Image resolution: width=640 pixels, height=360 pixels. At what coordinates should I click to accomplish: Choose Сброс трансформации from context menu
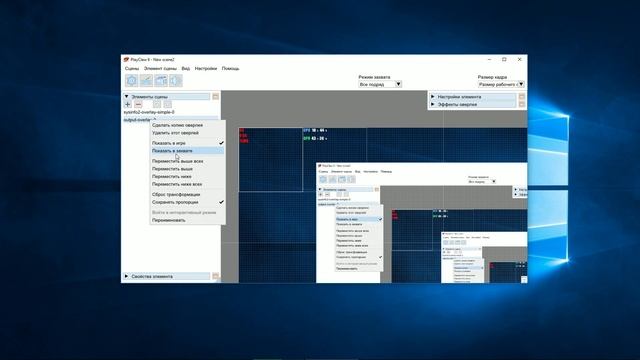pyautogui.click(x=187, y=194)
